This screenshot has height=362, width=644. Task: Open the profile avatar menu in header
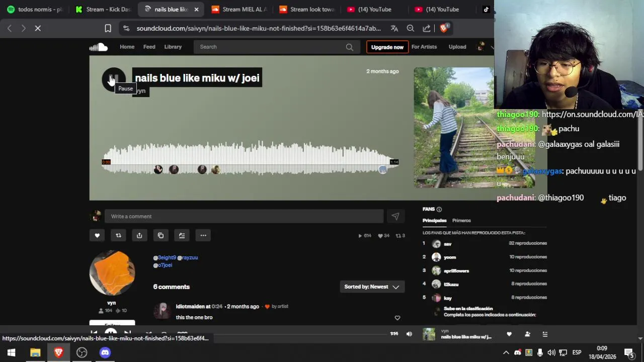point(481,47)
